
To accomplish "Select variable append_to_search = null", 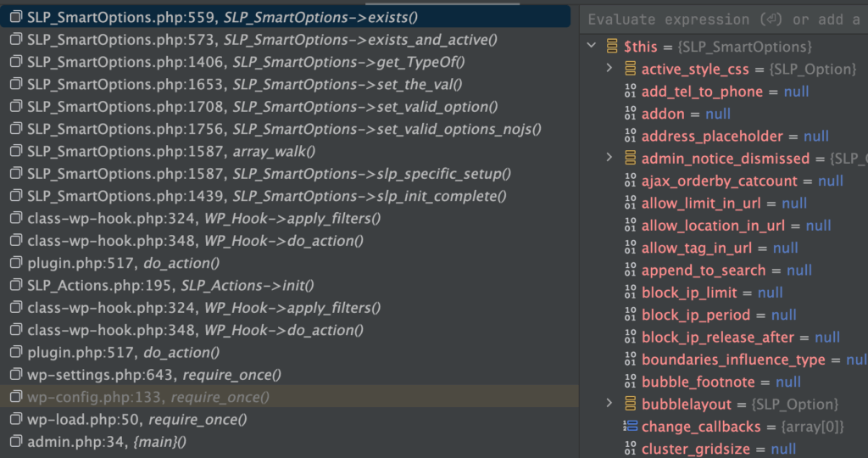I will [x=726, y=271].
